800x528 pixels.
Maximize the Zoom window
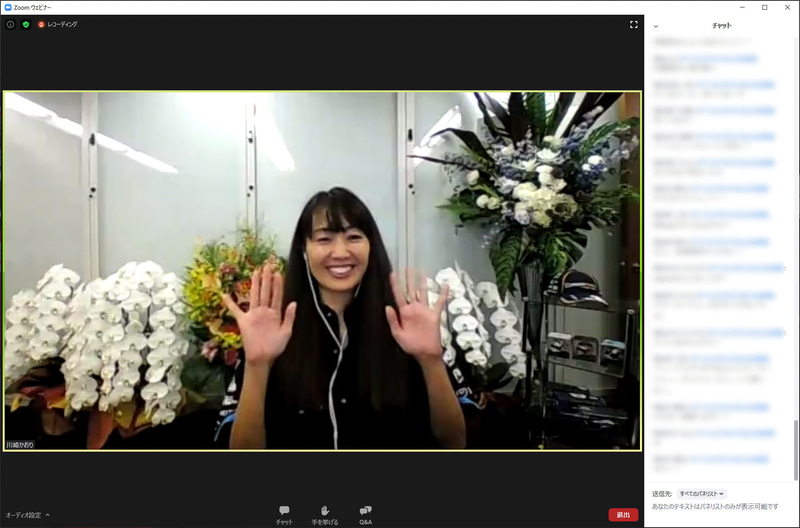(765, 8)
